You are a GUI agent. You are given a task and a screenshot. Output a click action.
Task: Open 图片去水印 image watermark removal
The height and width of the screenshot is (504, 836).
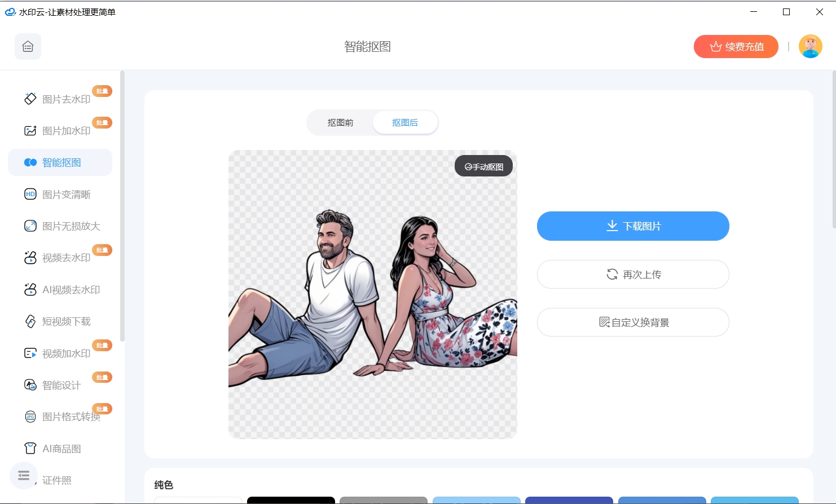click(x=66, y=99)
